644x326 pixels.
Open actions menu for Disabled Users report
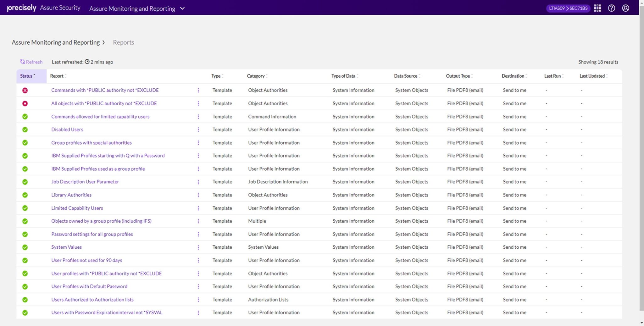tap(198, 130)
